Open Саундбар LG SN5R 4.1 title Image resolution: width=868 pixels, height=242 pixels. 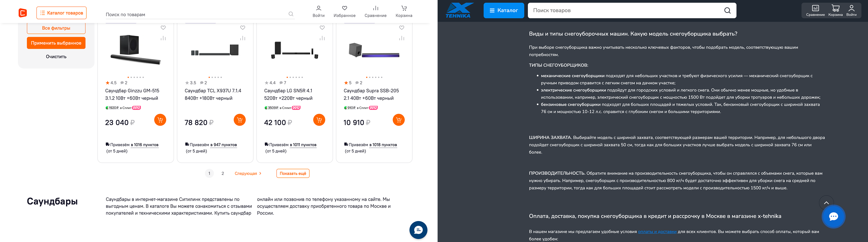[x=288, y=94]
